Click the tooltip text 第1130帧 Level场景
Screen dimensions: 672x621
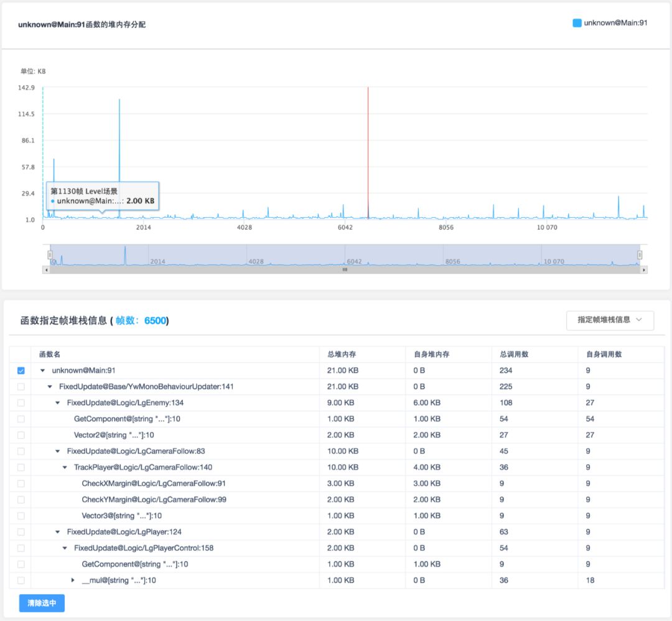tap(84, 191)
